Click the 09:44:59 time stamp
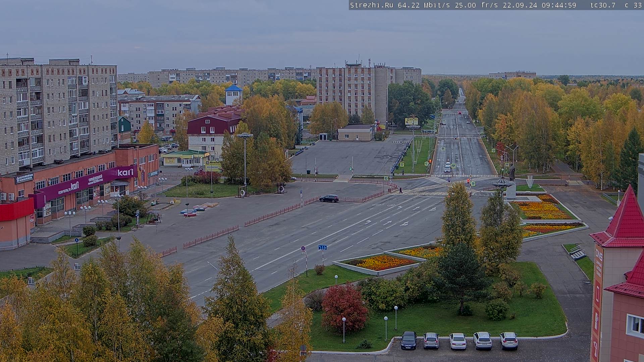 coord(559,5)
